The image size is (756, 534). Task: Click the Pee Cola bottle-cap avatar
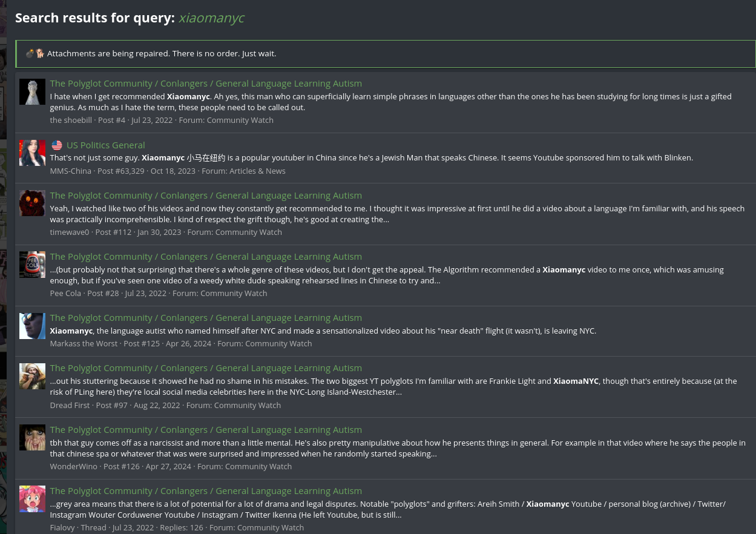(x=32, y=265)
